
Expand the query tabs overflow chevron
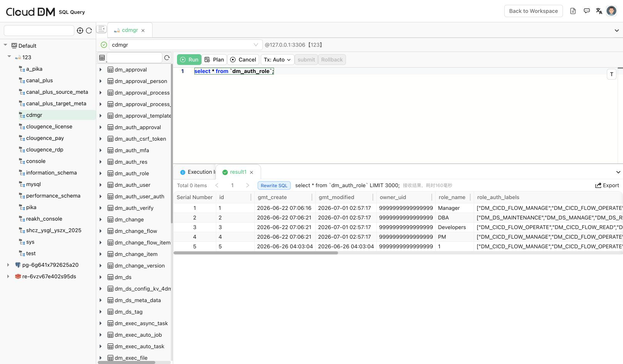pyautogui.click(x=617, y=30)
